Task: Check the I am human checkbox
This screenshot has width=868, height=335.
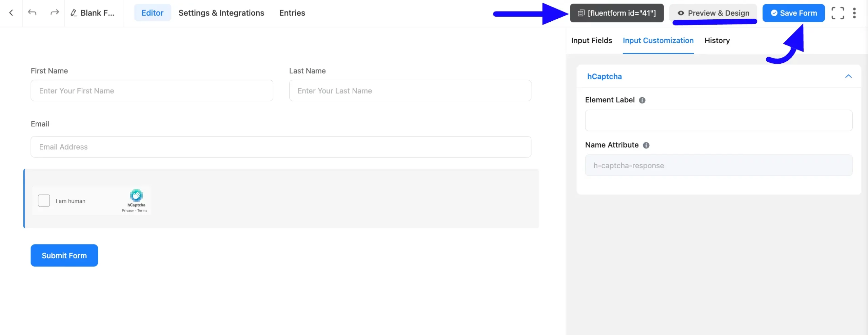Action: [44, 200]
